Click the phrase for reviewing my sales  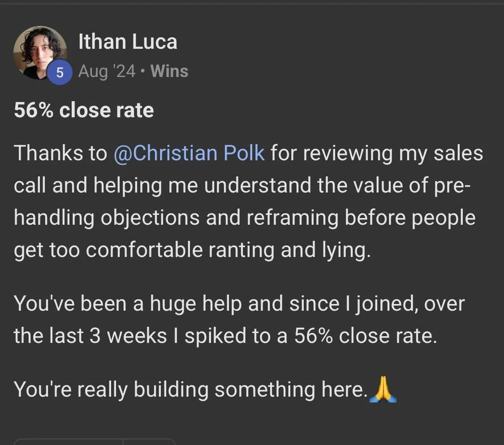(377, 153)
